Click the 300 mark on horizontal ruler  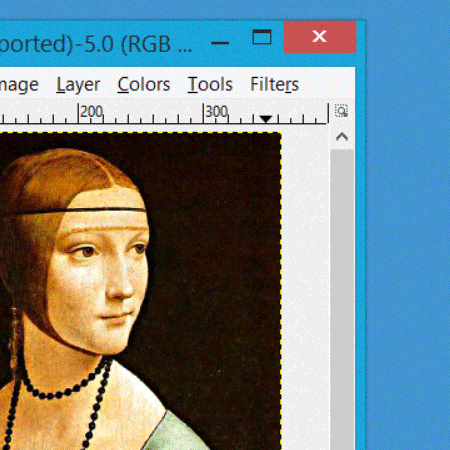click(x=217, y=112)
